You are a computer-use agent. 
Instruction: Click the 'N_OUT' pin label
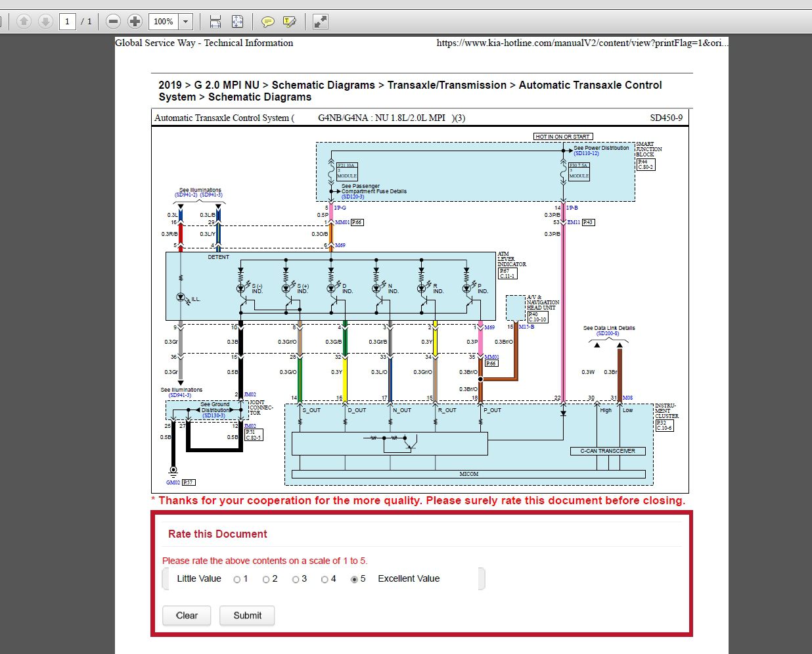[402, 410]
